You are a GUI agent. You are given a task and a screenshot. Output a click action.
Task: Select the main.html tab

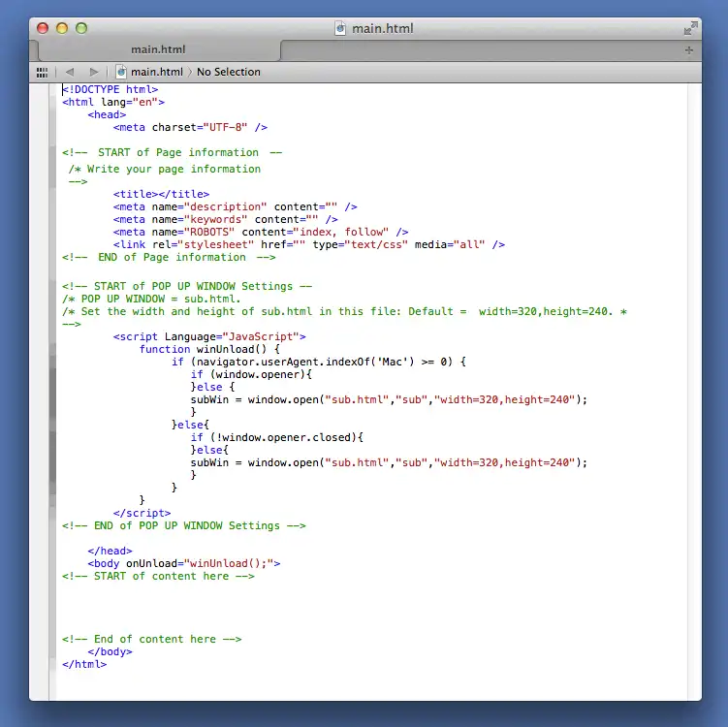[158, 49]
